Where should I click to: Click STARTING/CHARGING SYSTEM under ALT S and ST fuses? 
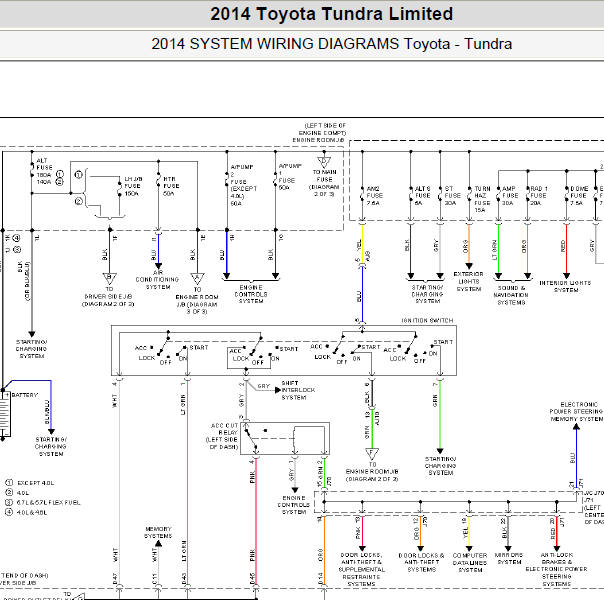tap(428, 294)
